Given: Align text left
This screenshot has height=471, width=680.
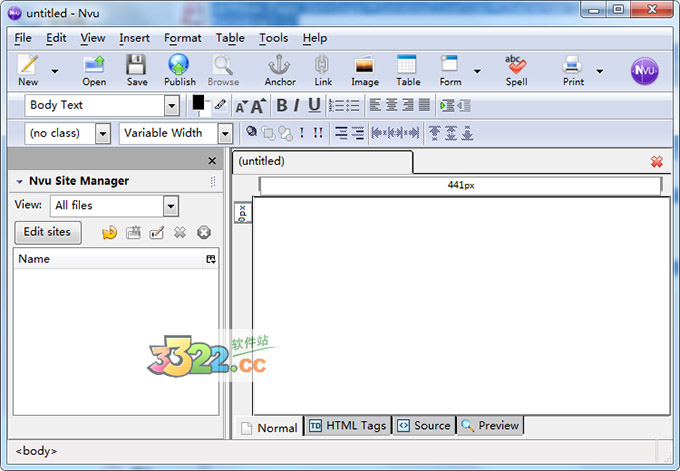Looking at the screenshot, I should click(375, 105).
